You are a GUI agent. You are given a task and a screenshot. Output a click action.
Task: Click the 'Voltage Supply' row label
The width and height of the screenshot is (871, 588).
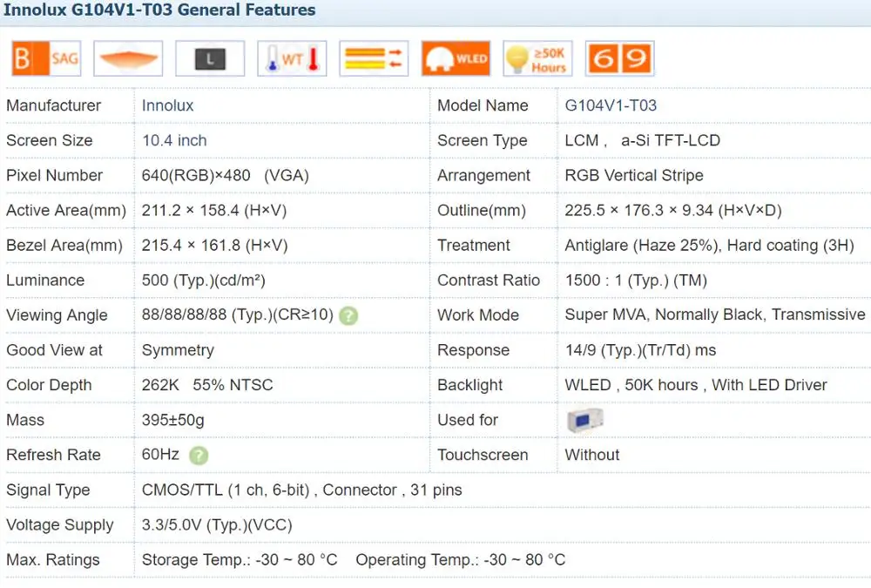60,525
